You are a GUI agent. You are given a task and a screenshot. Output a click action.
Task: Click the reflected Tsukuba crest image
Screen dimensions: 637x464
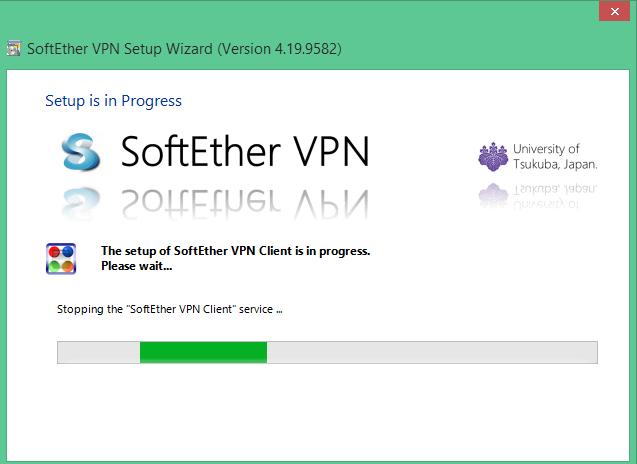click(493, 195)
